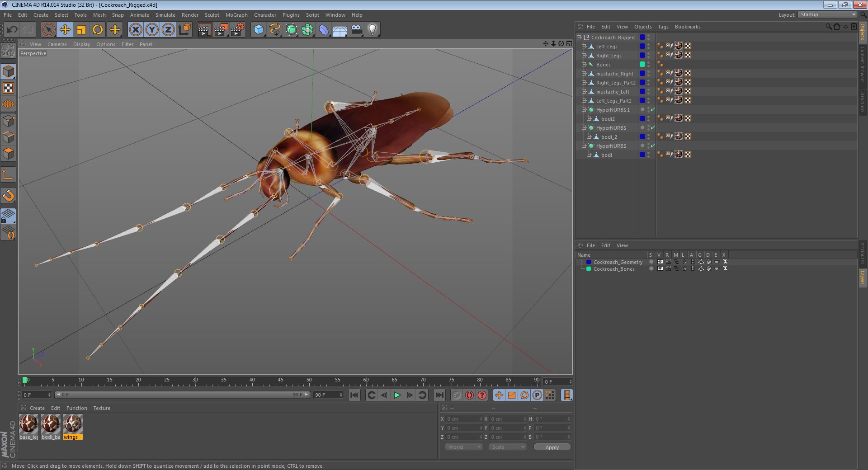Activate the Scale tool
The height and width of the screenshot is (470, 868).
click(x=81, y=30)
